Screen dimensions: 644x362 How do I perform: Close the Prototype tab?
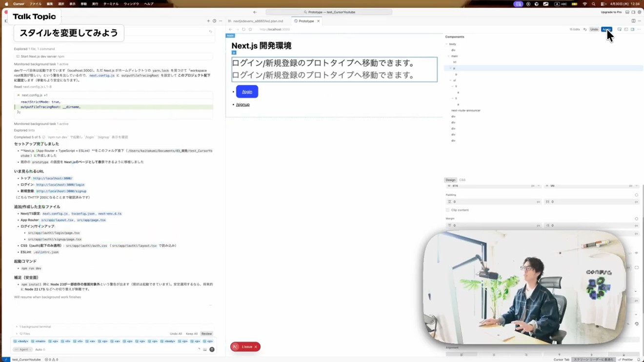point(318,21)
